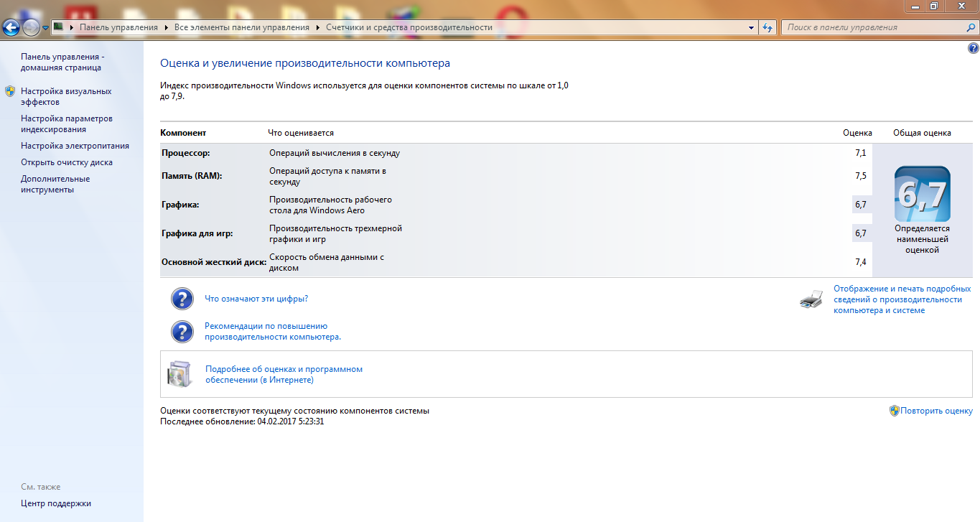The image size is (980, 522).
Task: Click the shield icon beside "Повторить оценку"
Action: 895,411
